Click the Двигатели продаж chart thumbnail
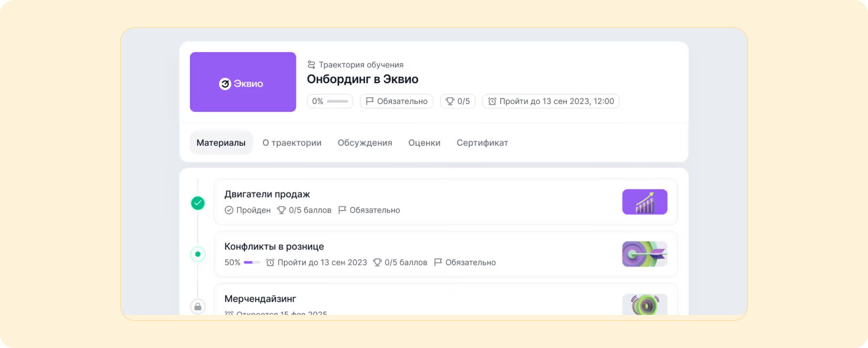This screenshot has height=348, width=868. click(644, 202)
